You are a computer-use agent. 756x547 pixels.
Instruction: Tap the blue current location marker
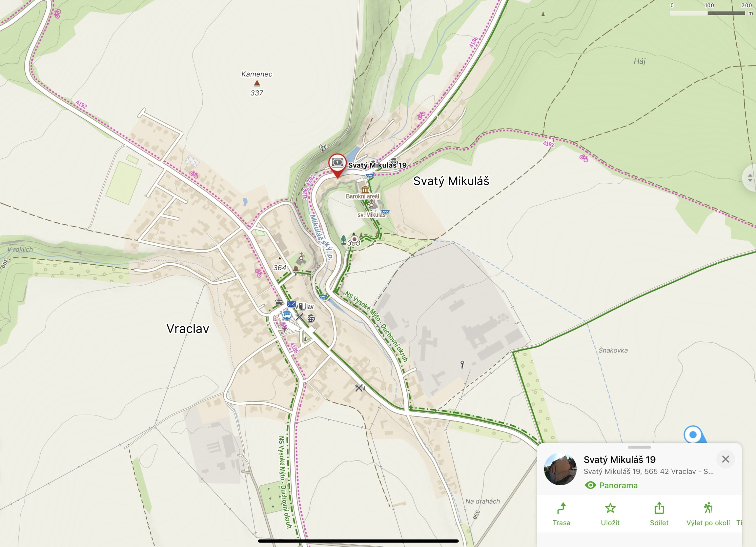(x=693, y=434)
